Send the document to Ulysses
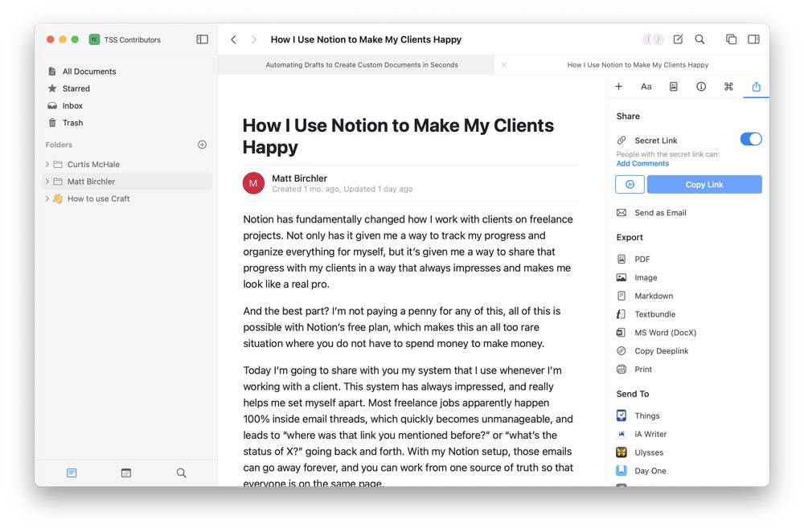The image size is (804, 532). coord(640,452)
